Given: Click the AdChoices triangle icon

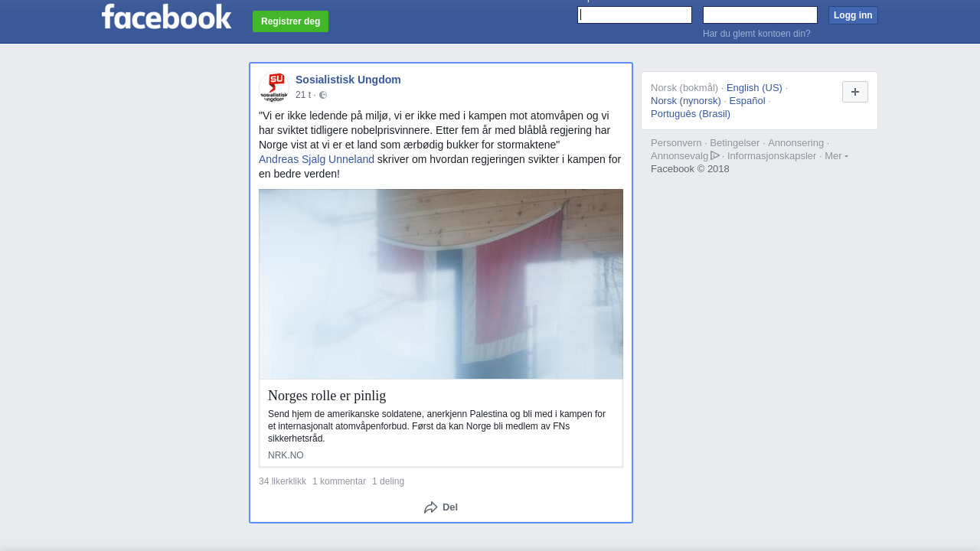Looking at the screenshot, I should point(715,155).
